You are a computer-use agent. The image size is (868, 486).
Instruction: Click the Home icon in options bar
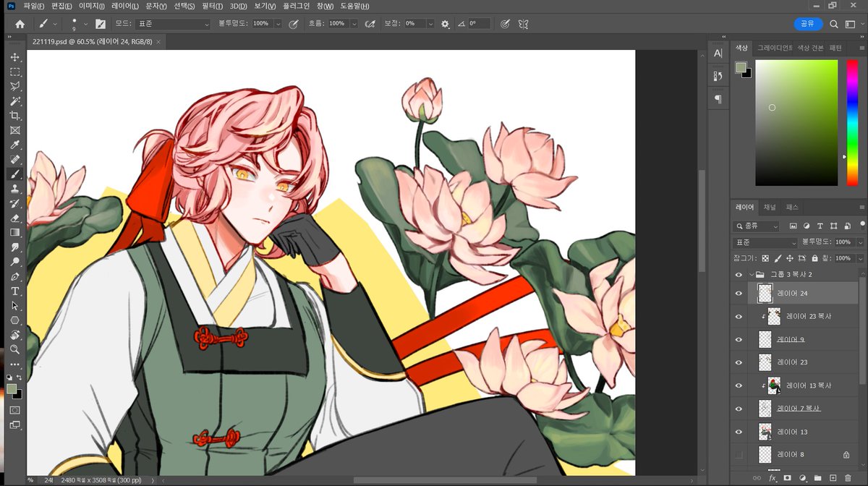click(x=20, y=24)
